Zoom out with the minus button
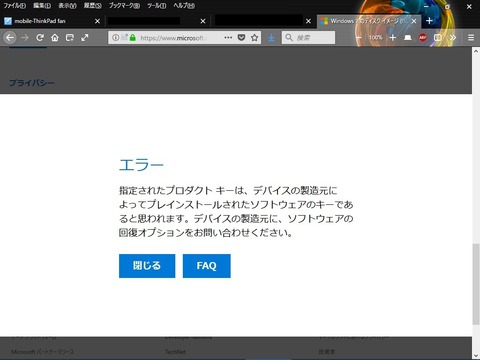480x360 pixels. click(359, 38)
